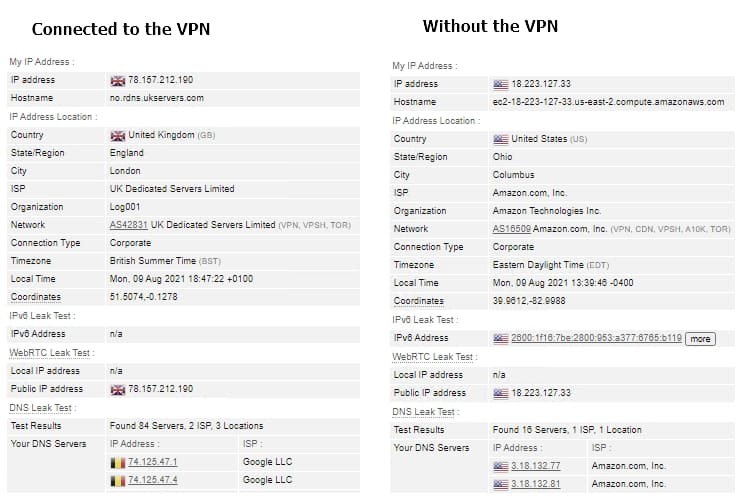This screenshot has width=751, height=496.
Task: Click the US flag beside DNS server 3.18.132.81
Action: click(501, 485)
